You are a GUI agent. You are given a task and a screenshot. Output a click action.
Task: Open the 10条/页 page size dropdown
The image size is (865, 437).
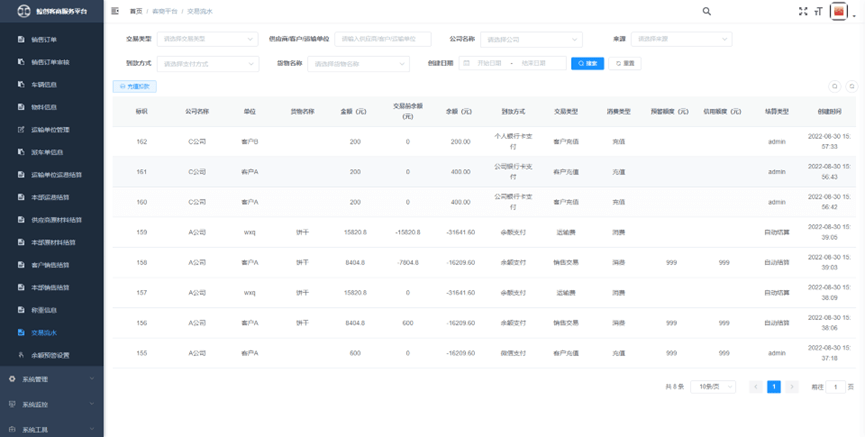tap(713, 387)
